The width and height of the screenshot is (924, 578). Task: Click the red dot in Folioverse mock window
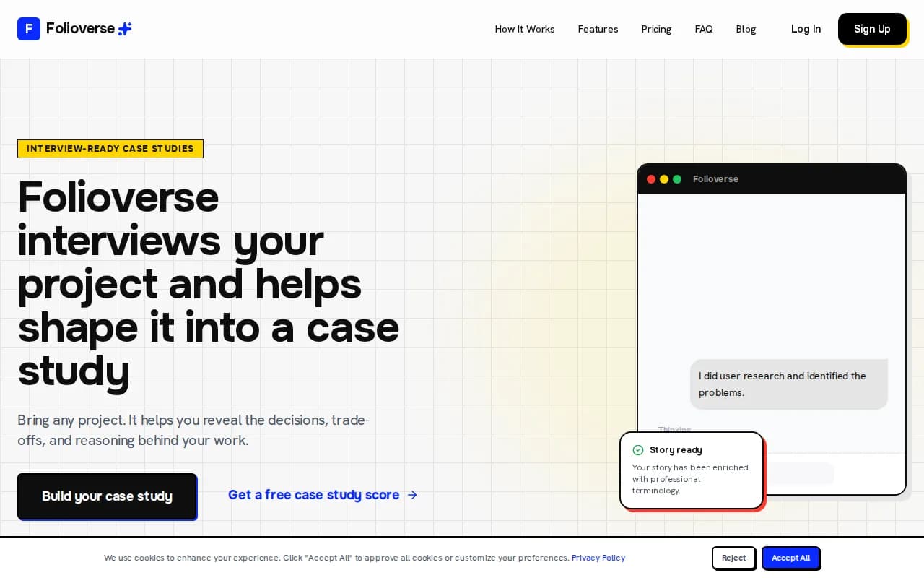click(651, 179)
